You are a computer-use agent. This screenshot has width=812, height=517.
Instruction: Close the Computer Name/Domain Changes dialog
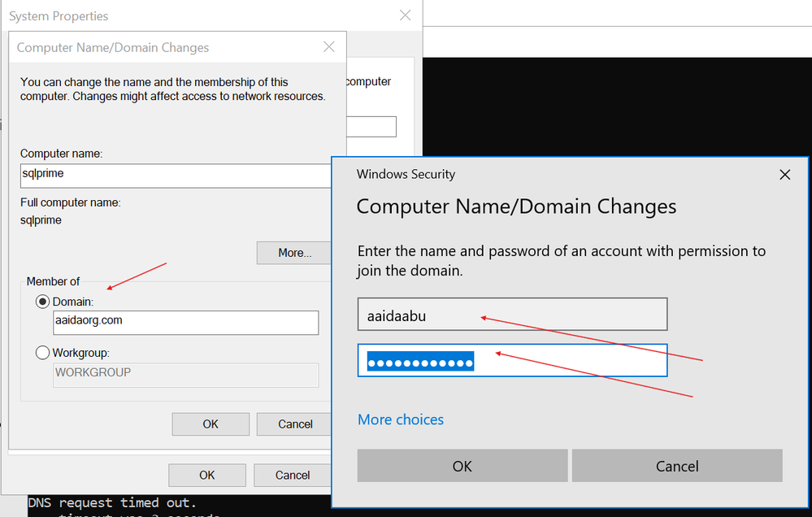coord(329,46)
